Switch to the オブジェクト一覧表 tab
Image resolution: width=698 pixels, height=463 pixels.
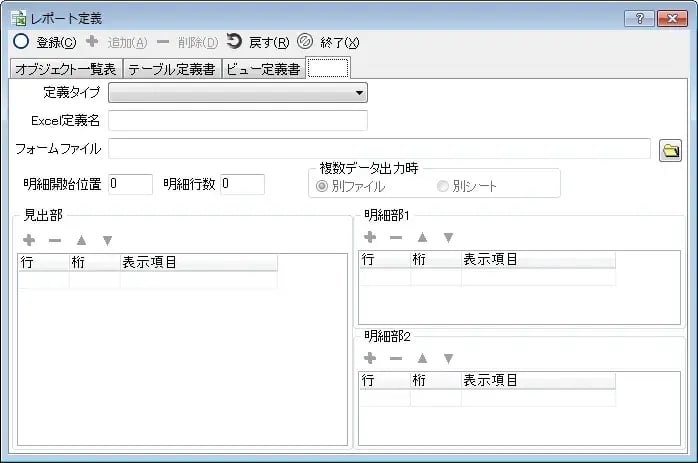pos(66,69)
